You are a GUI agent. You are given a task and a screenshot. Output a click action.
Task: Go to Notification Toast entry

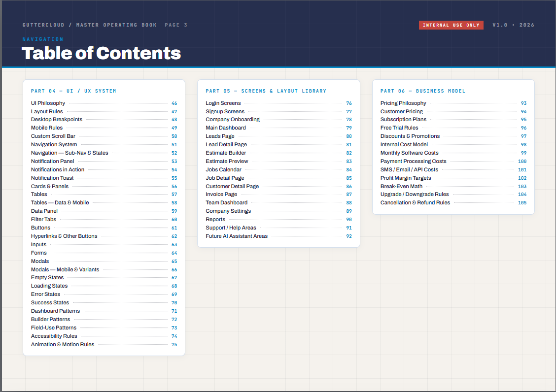point(104,178)
